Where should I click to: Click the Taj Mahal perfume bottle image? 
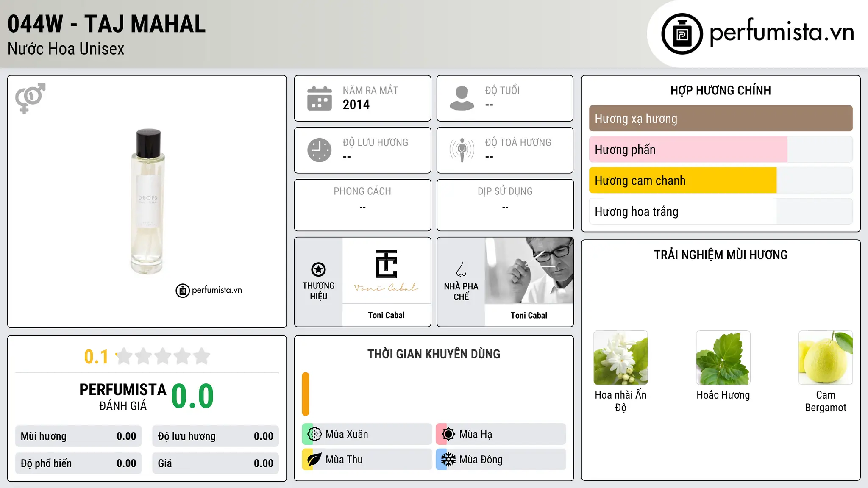pyautogui.click(x=147, y=202)
